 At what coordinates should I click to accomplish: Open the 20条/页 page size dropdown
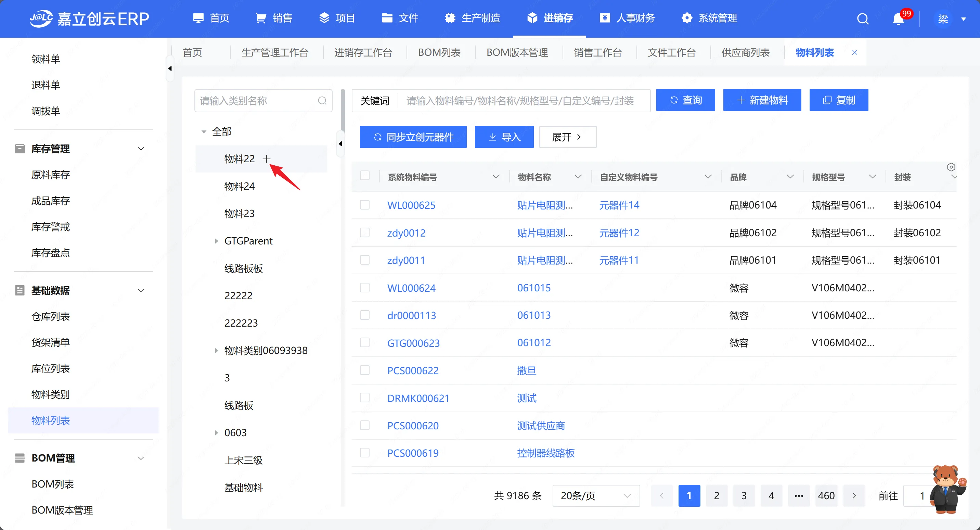point(595,495)
